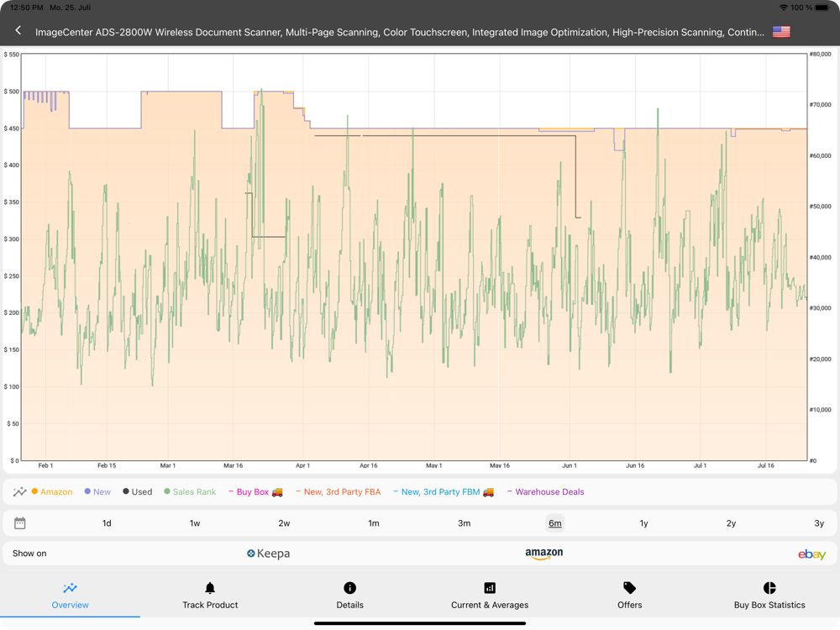Open the Details info icon
Screen dimensions: 840x630
[x=349, y=588]
